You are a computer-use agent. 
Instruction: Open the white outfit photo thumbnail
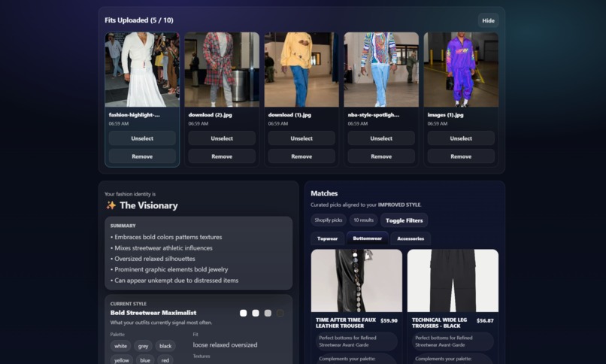[142, 69]
